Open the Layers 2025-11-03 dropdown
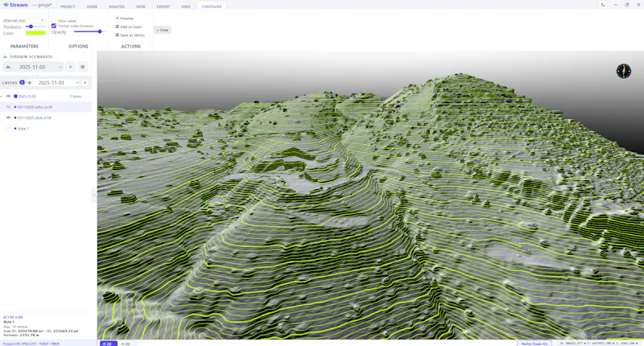Viewport: 644px width, 346px height. (53, 83)
